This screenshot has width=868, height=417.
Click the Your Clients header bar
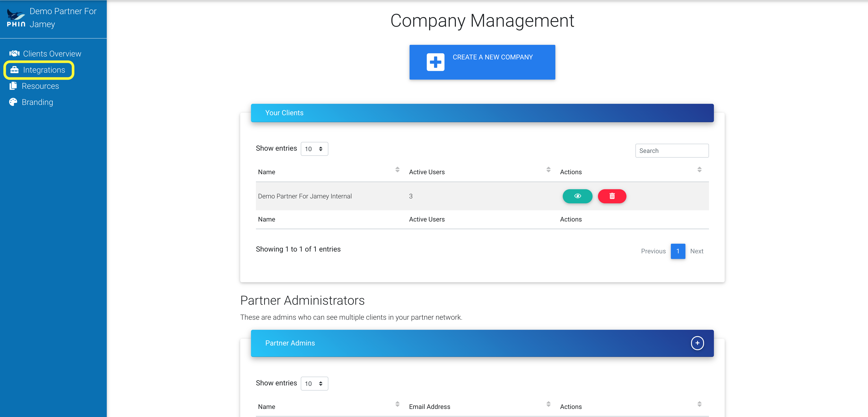pyautogui.click(x=482, y=113)
